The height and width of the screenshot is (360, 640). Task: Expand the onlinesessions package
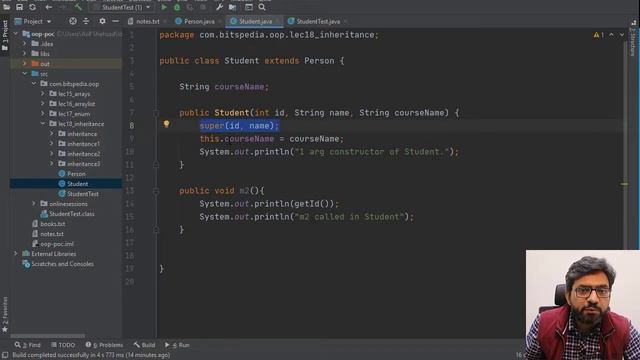click(x=34, y=204)
